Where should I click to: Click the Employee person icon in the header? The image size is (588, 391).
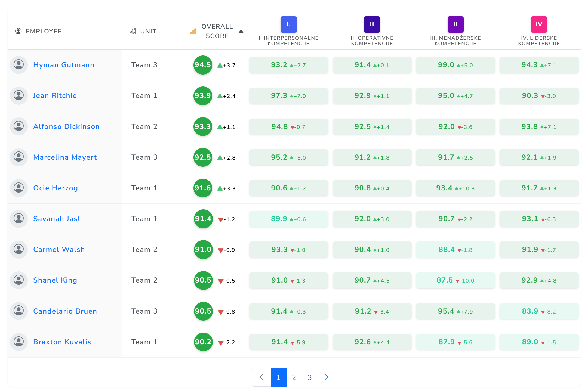[x=18, y=31]
